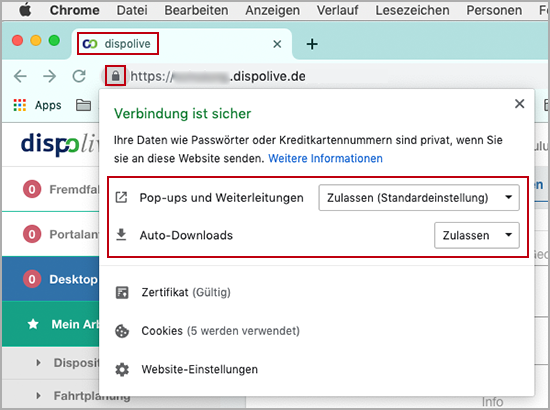Click the Fremdfahrten red counter badge
Viewport: 550px width, 410px height.
pos(32,189)
